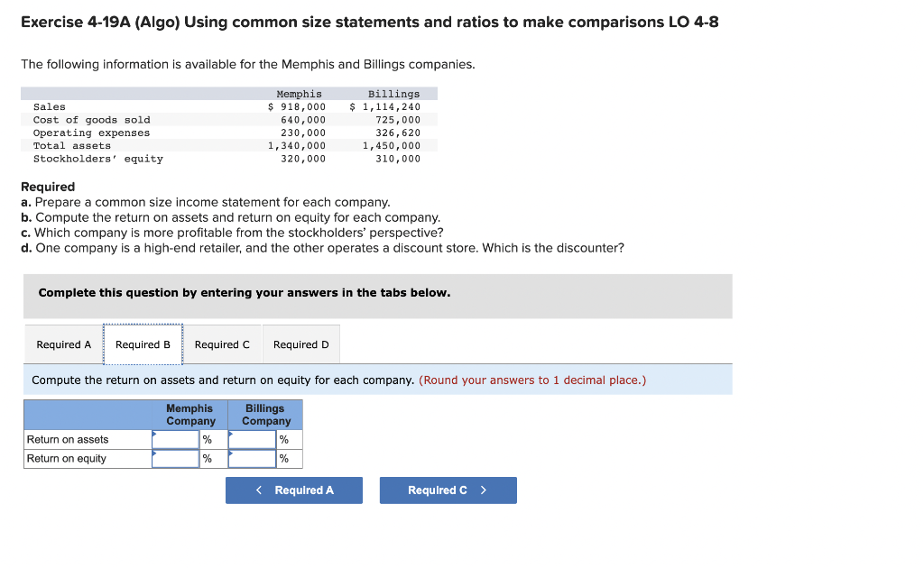Click Memphis Company Return on equity input

pyautogui.click(x=175, y=459)
